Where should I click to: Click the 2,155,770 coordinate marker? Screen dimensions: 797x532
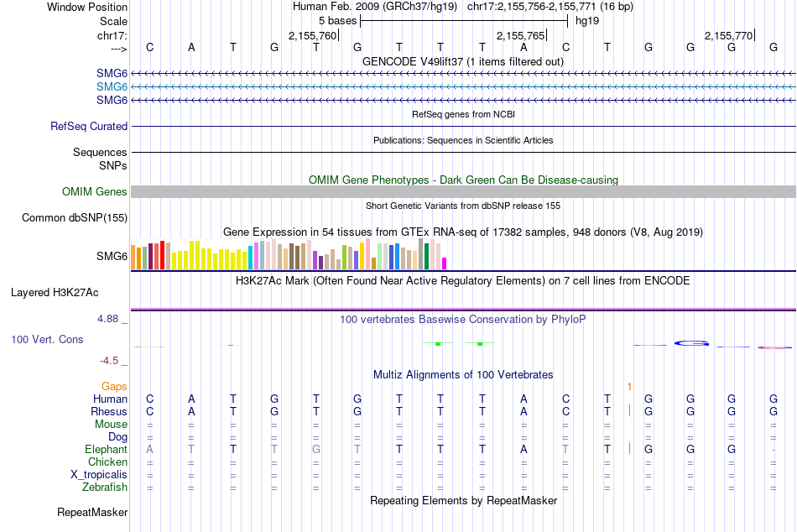[728, 35]
